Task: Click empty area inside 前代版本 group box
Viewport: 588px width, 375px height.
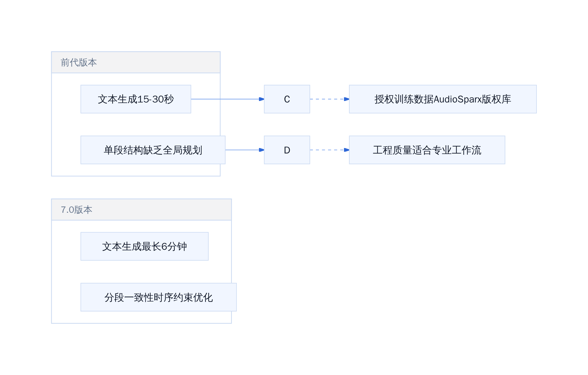Action: point(136,125)
